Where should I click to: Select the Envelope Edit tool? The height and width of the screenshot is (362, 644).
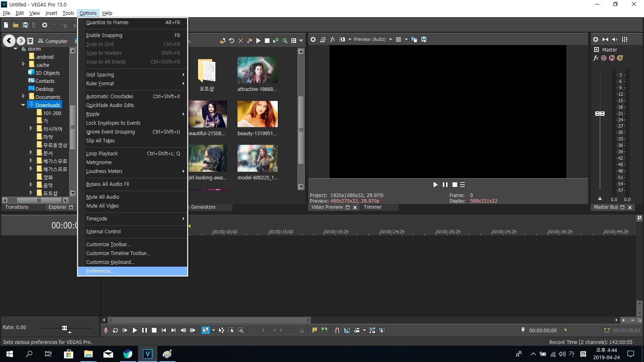pos(221,330)
